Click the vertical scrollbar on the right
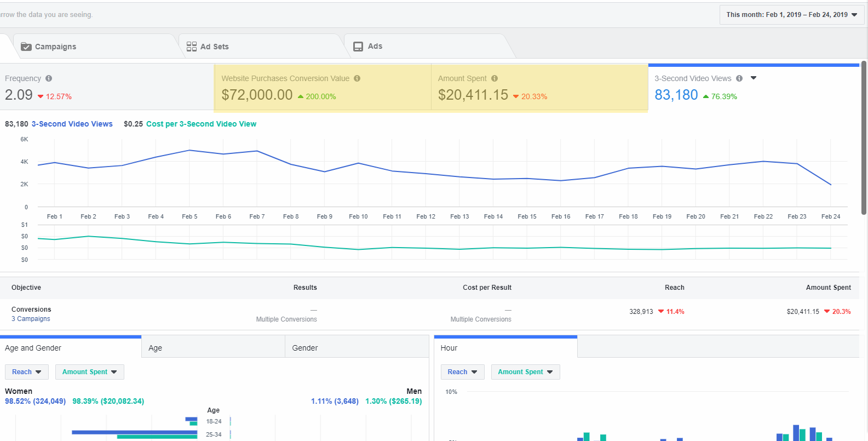868x441 pixels. click(x=864, y=137)
